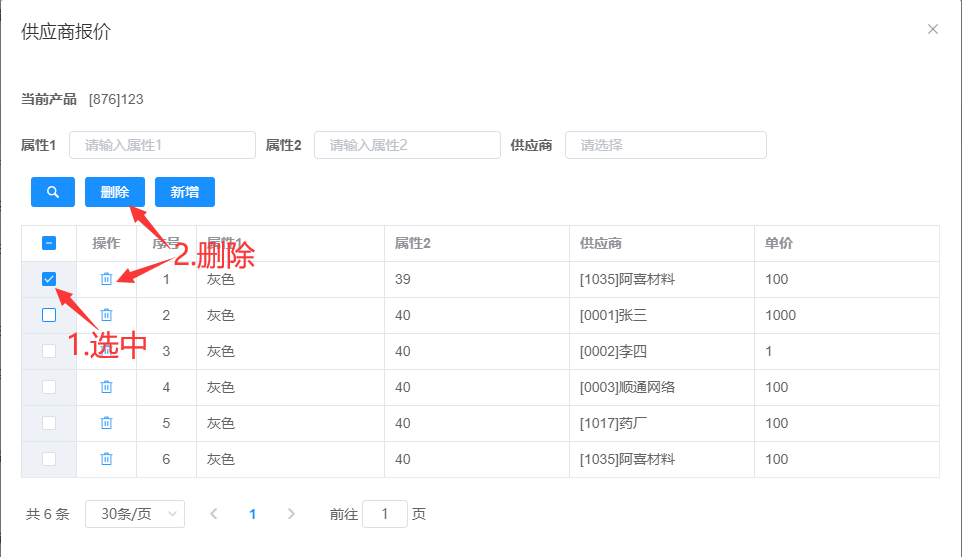The height and width of the screenshot is (557, 962).
Task: Open the 供应商 select dropdown
Action: [x=665, y=145]
